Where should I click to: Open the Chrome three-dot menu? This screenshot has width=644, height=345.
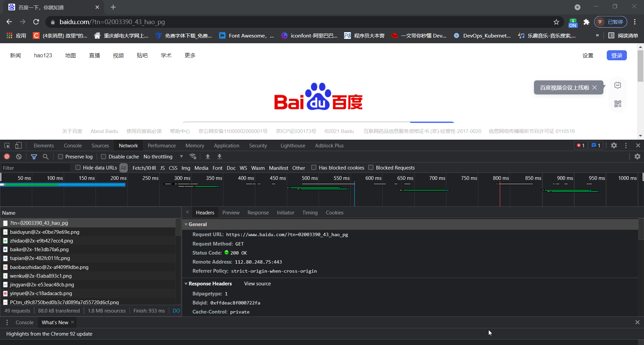[x=635, y=22]
